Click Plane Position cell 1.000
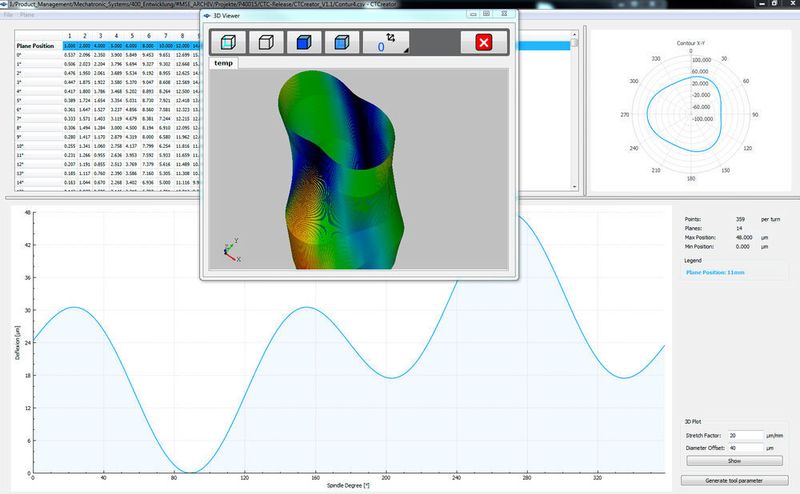 [x=70, y=45]
